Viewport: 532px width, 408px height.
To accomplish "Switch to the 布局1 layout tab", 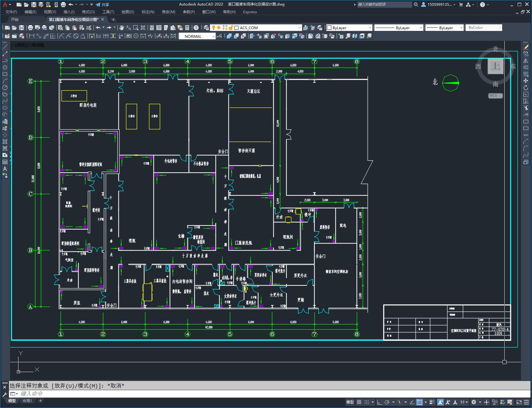I will 27,401.
